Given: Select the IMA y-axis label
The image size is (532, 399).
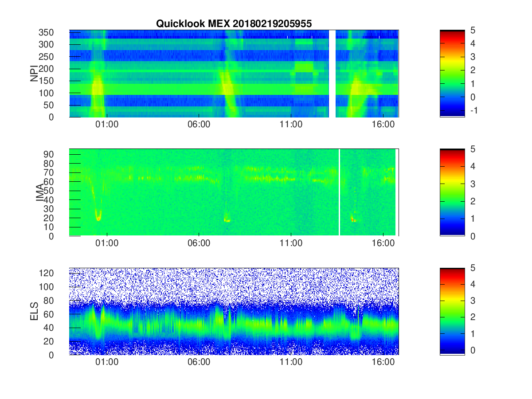Looking at the screenshot, I should [39, 192].
